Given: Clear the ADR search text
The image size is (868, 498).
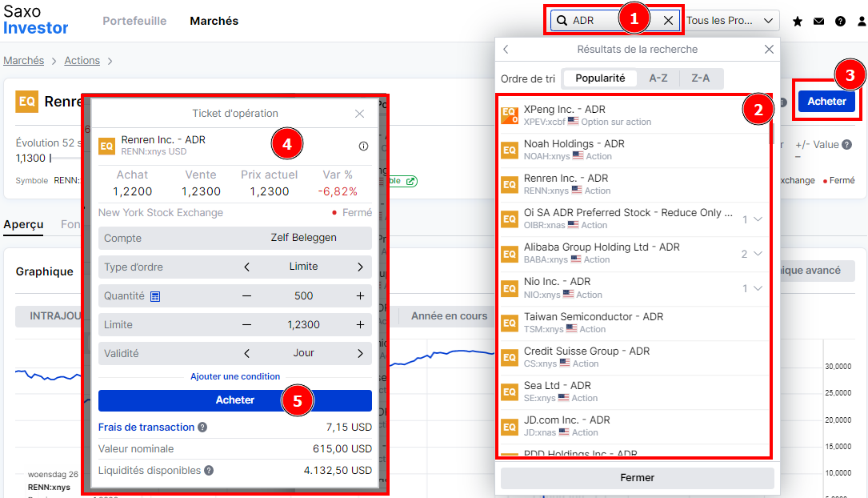Looking at the screenshot, I should (x=668, y=21).
